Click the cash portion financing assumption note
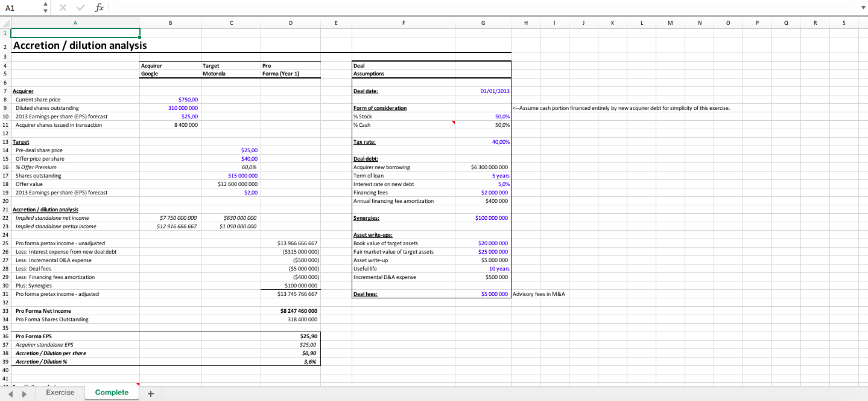The height and width of the screenshot is (401, 868). click(621, 107)
